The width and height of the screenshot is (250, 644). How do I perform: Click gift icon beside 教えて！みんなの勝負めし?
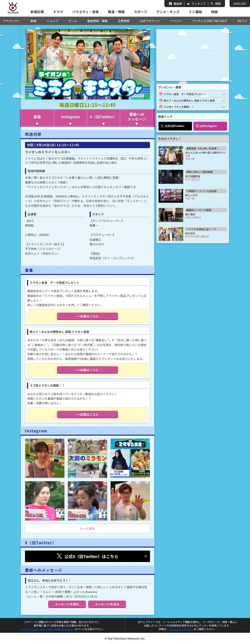pyautogui.click(x=161, y=100)
